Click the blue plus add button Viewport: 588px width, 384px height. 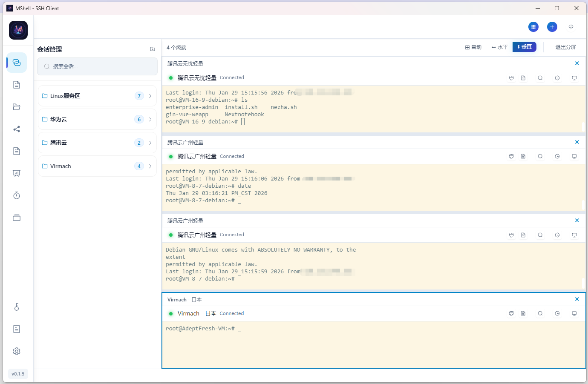point(552,27)
